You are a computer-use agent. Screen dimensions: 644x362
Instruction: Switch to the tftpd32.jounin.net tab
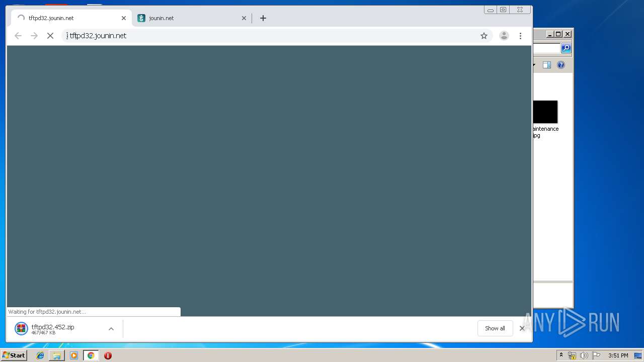tap(70, 18)
